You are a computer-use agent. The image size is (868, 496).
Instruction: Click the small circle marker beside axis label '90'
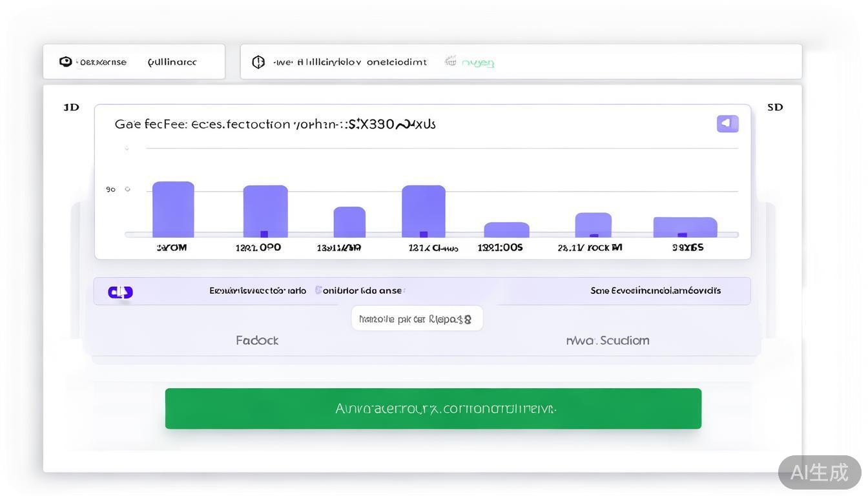[x=127, y=189]
